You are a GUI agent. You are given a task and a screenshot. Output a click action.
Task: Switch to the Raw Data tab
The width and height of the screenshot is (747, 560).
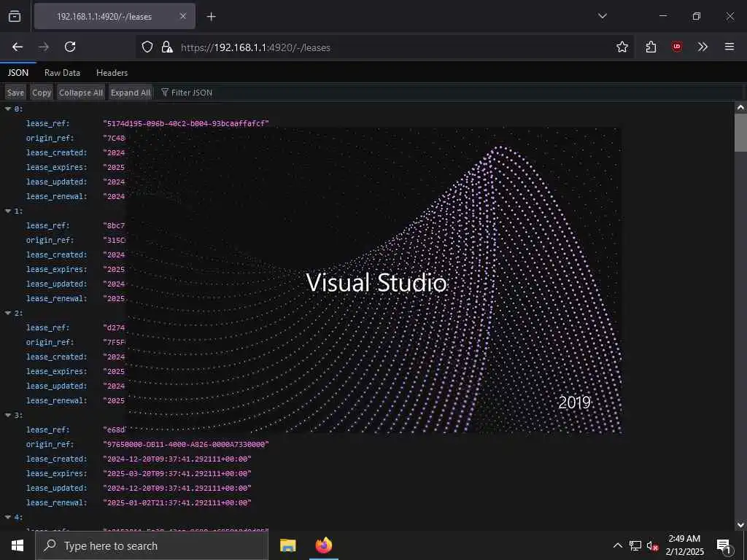tap(63, 73)
